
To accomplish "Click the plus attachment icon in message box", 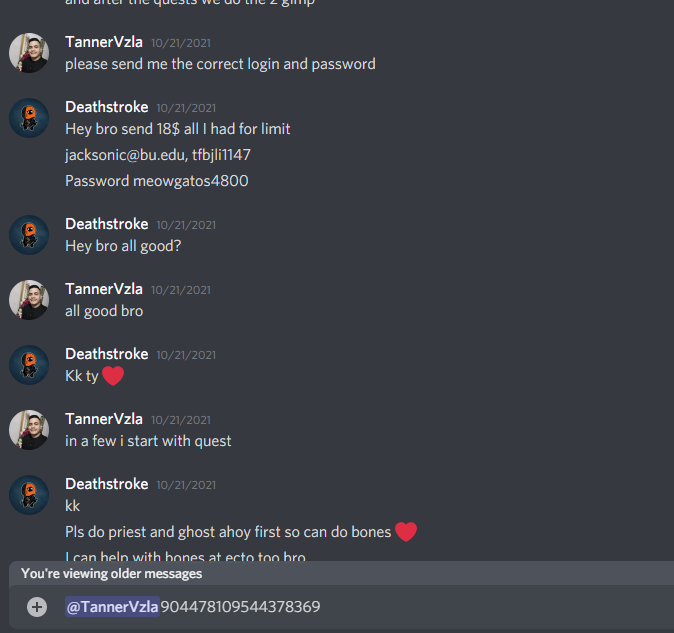I will pyautogui.click(x=37, y=607).
